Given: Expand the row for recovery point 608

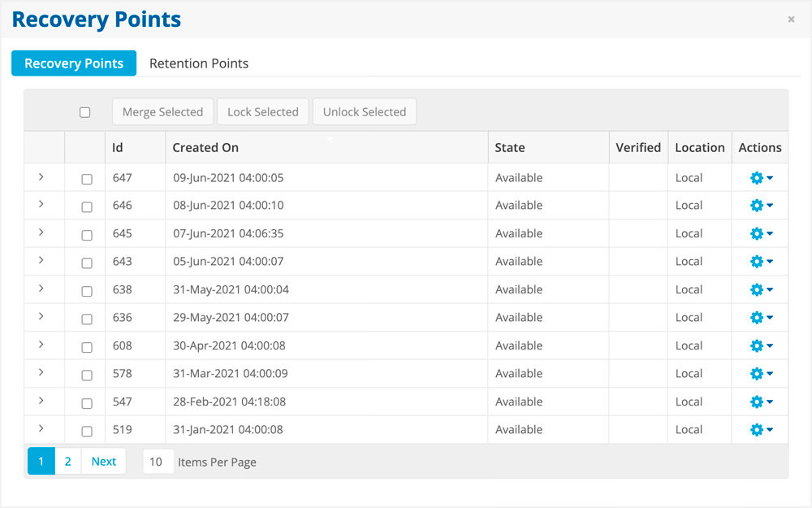Looking at the screenshot, I should (41, 345).
